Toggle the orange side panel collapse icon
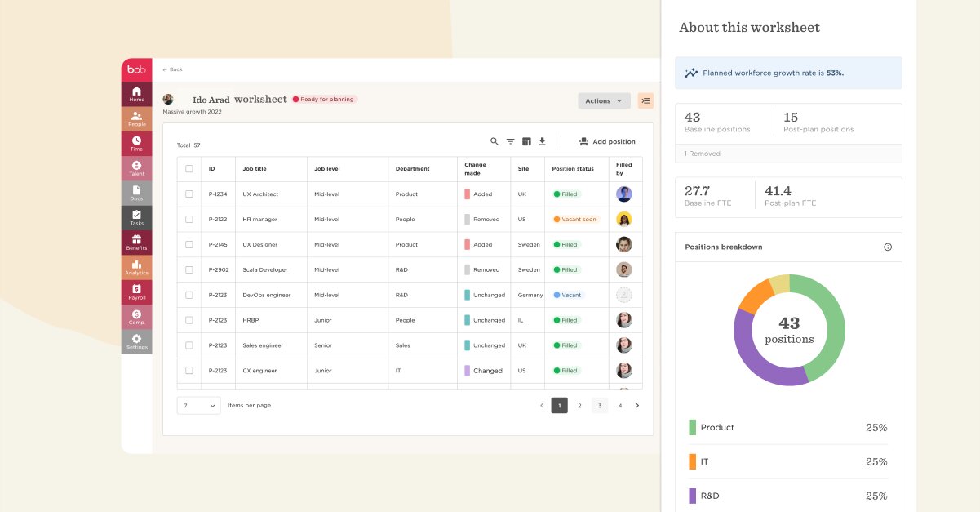980x512 pixels. [645, 100]
